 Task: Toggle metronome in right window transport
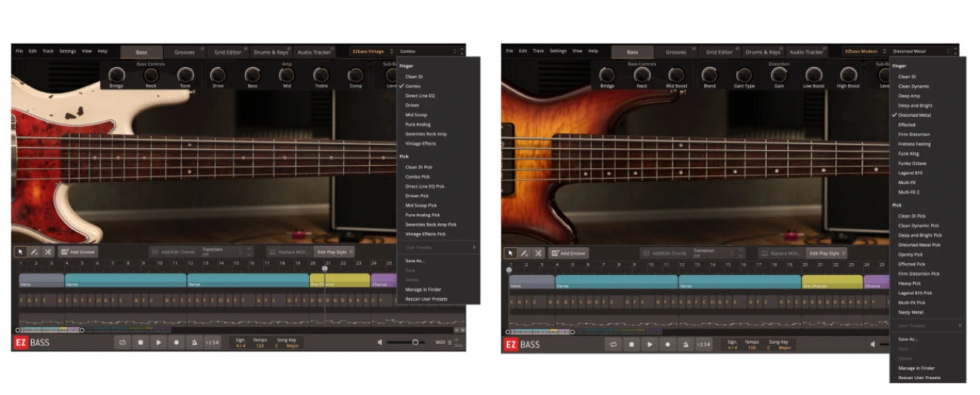click(684, 344)
